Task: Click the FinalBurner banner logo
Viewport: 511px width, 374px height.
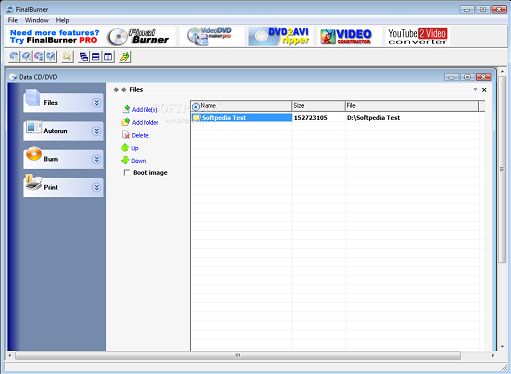Action: pyautogui.click(x=139, y=37)
